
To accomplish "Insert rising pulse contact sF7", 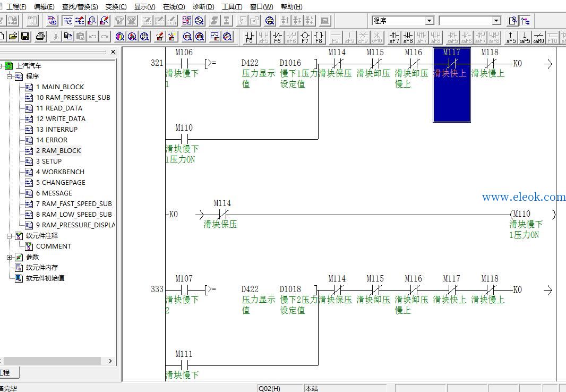I will 394,37.
